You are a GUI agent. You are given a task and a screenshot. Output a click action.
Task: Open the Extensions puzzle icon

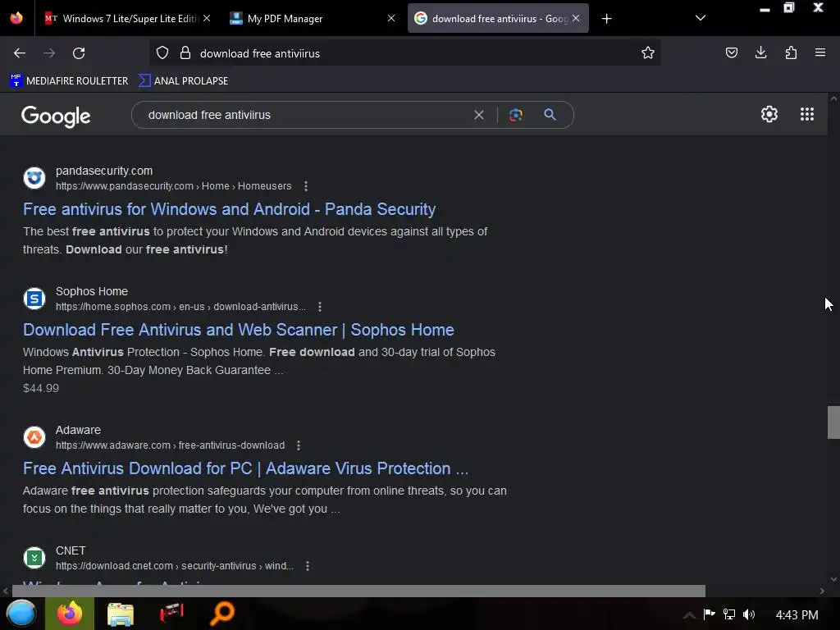(791, 52)
